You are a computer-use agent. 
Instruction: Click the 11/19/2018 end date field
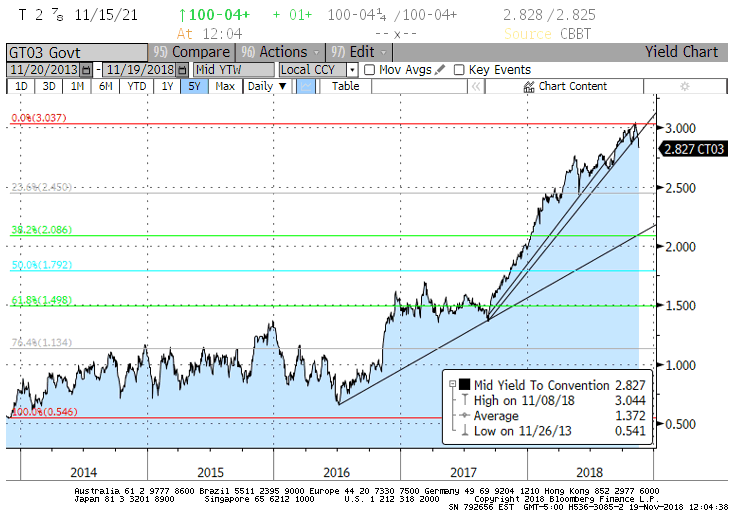[140, 70]
